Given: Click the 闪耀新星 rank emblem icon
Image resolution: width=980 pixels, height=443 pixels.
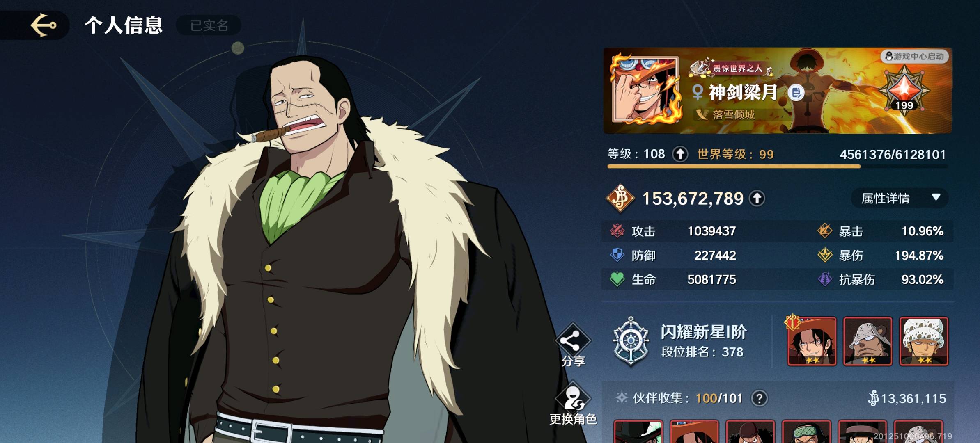Looking at the screenshot, I should [x=631, y=342].
